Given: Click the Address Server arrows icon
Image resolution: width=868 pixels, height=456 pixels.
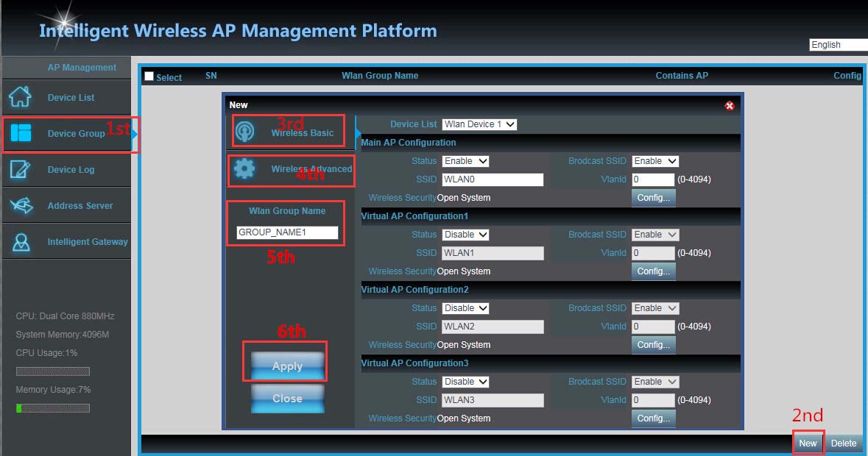Looking at the screenshot, I should click(21, 206).
